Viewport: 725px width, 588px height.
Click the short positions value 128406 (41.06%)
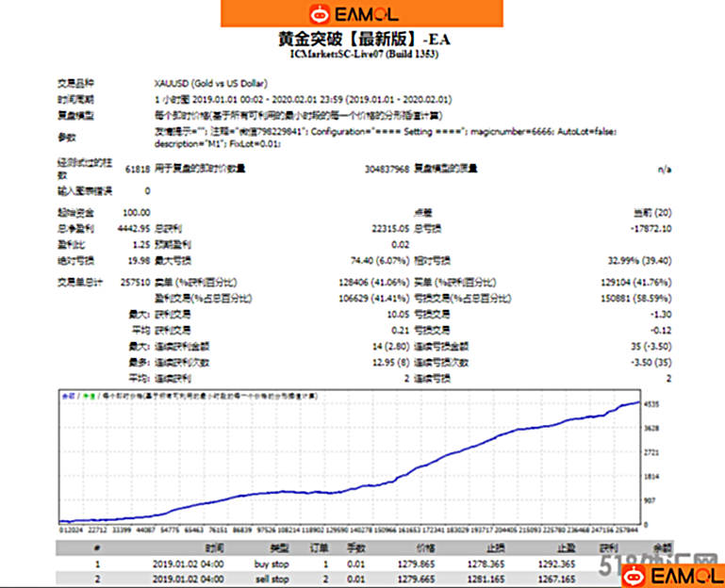coord(374,283)
